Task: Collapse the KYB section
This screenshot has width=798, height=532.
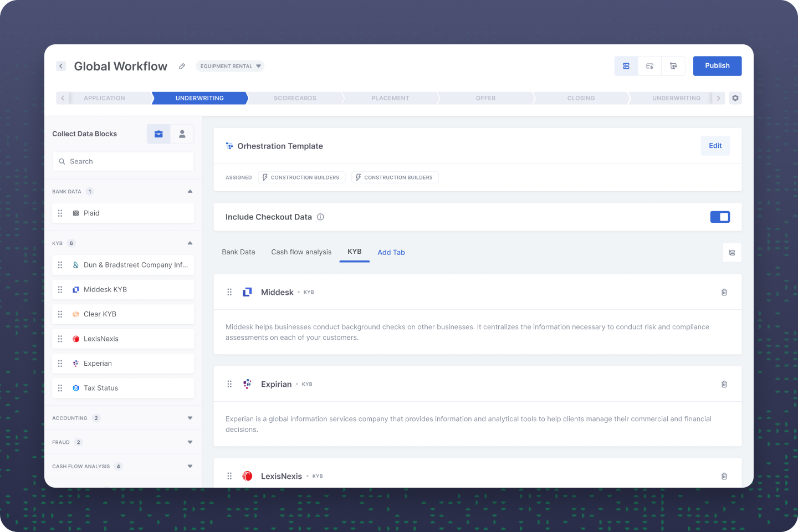Action: [190, 243]
